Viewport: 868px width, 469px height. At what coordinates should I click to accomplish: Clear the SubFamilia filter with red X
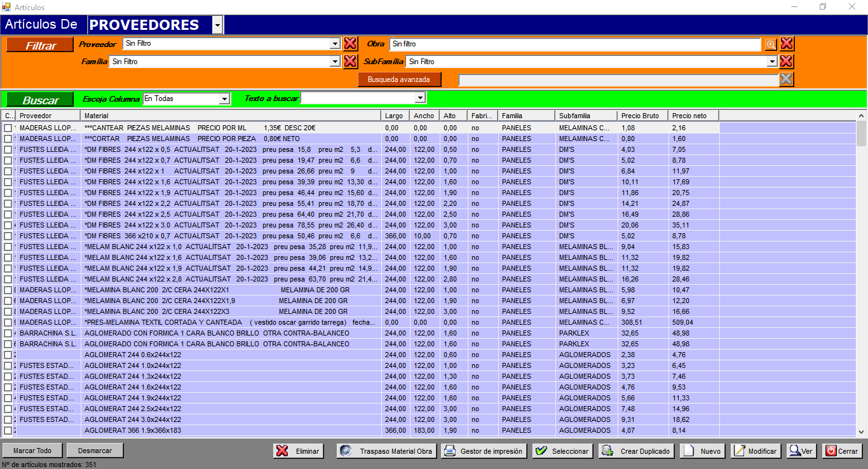point(787,62)
